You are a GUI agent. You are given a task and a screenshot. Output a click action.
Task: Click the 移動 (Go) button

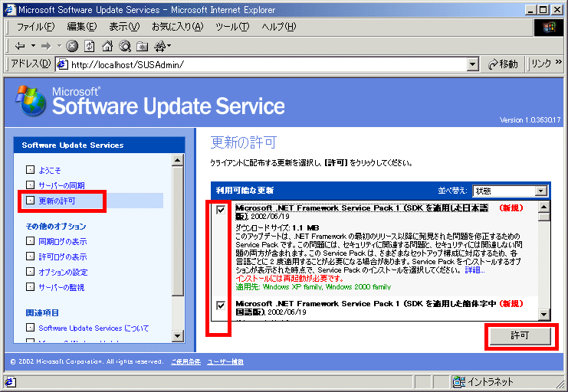[503, 64]
